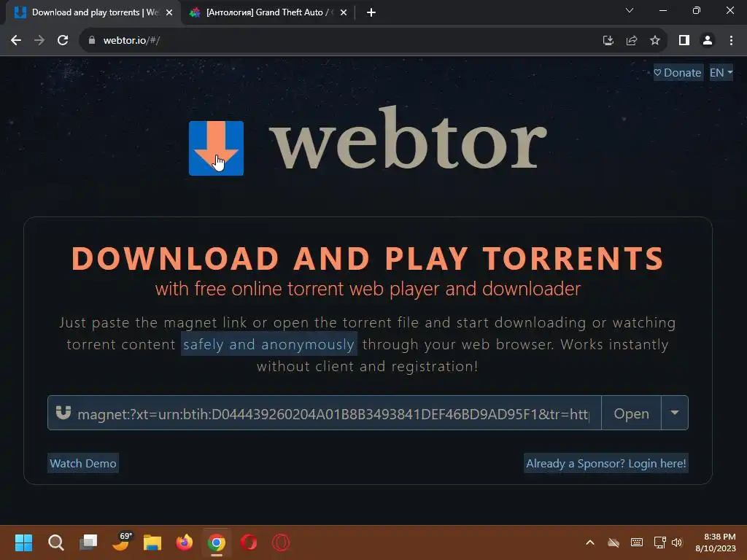Open Task View on taskbar
The width and height of the screenshot is (747, 560).
tap(88, 542)
